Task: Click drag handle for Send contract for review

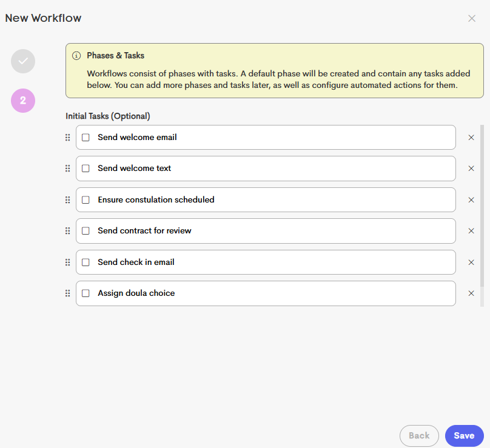Action: click(67, 231)
